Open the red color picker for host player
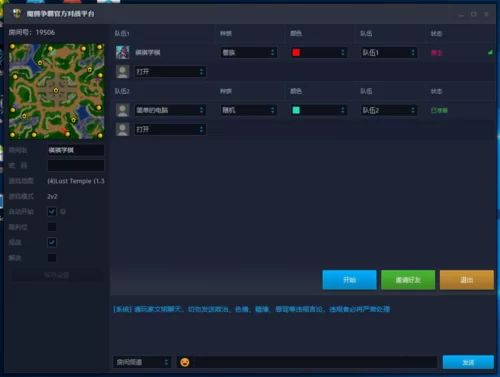Screen dimensions: 500x377 [x=319, y=52]
